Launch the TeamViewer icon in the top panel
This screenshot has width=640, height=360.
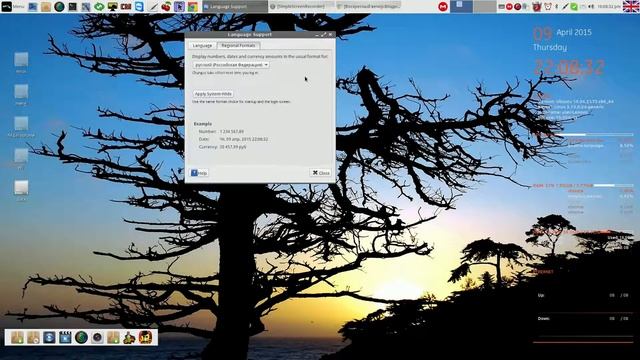pyautogui.click(x=139, y=7)
